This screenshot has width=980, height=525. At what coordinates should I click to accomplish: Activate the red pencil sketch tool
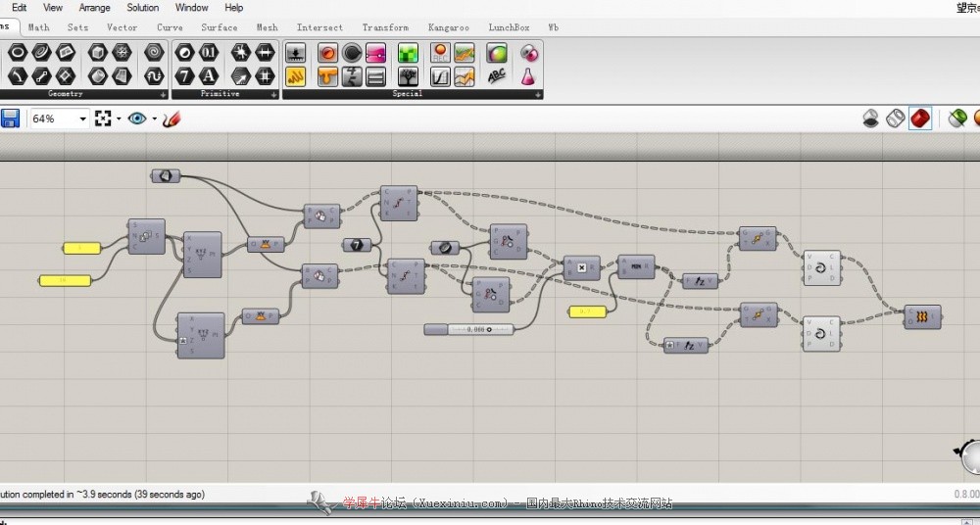point(171,119)
